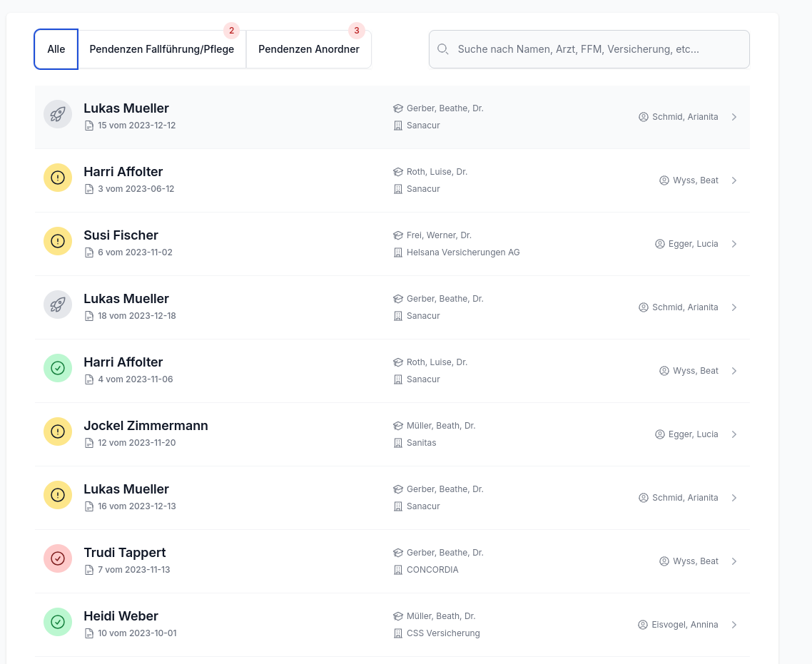Open the Pendenzen Anordner tab
The height and width of the screenshot is (664, 812).
coord(309,49)
